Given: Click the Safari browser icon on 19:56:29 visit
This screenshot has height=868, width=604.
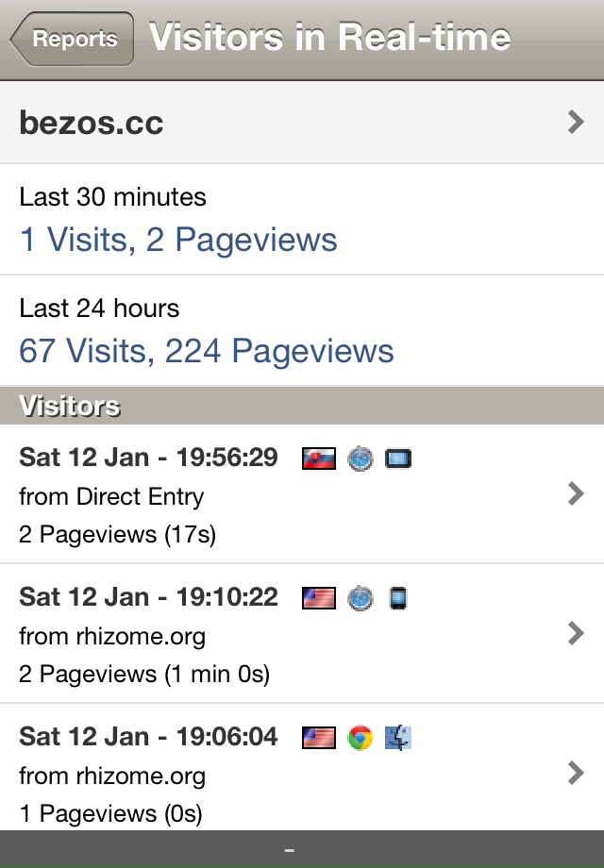Looking at the screenshot, I should (x=361, y=459).
